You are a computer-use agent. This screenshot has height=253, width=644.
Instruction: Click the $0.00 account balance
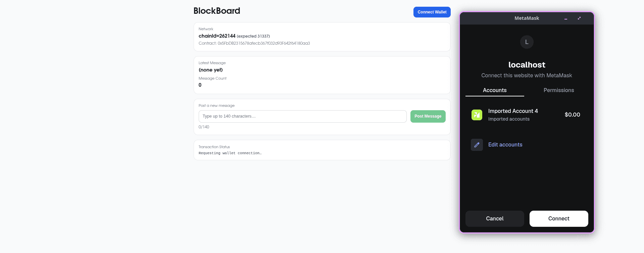pyautogui.click(x=572, y=115)
